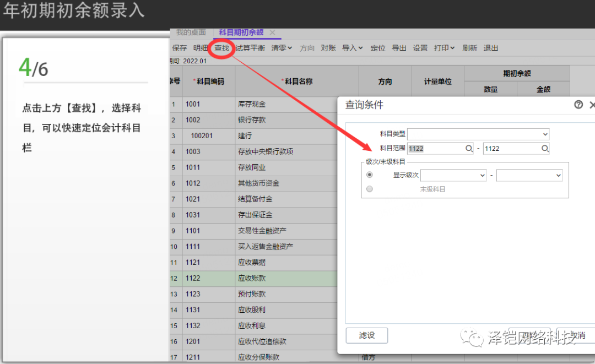This screenshot has height=364, width=595.
Task: Expand the 清零 toolbar dropdown
Action: (282, 48)
